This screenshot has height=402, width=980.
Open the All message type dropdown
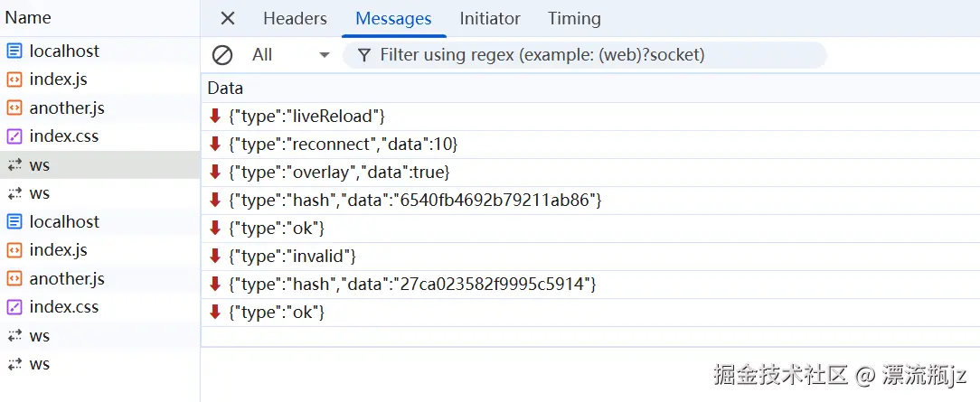pyautogui.click(x=290, y=55)
